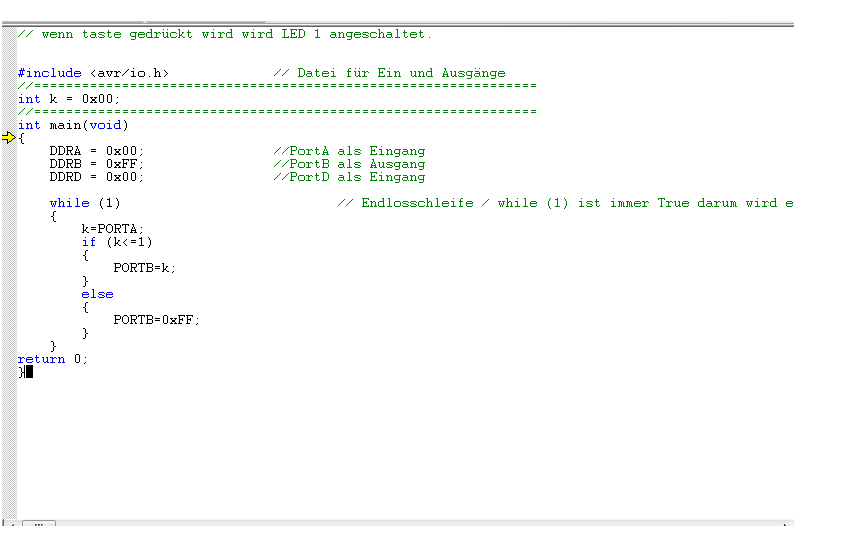Screen dimensions: 864x540
Task: Click the 'DDRB = 0xFF;' statement
Action: click(96, 164)
